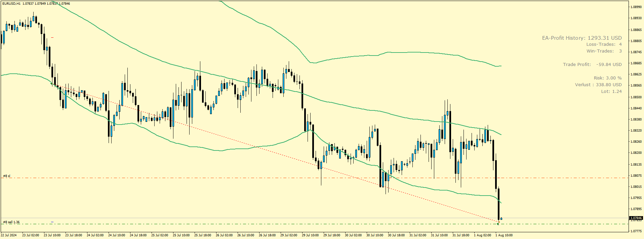Click '22 Jul 2024' date on time axis

[9, 235]
